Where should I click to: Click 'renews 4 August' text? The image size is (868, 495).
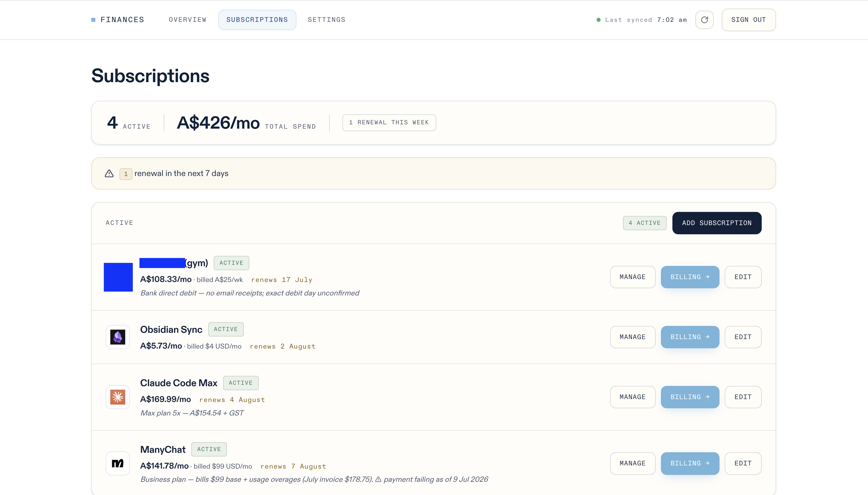coord(232,400)
